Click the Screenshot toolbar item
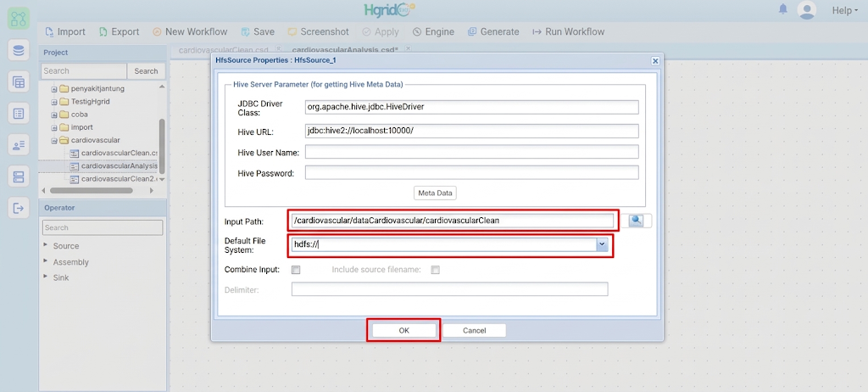Viewport: 868px width, 392px height. (318, 31)
